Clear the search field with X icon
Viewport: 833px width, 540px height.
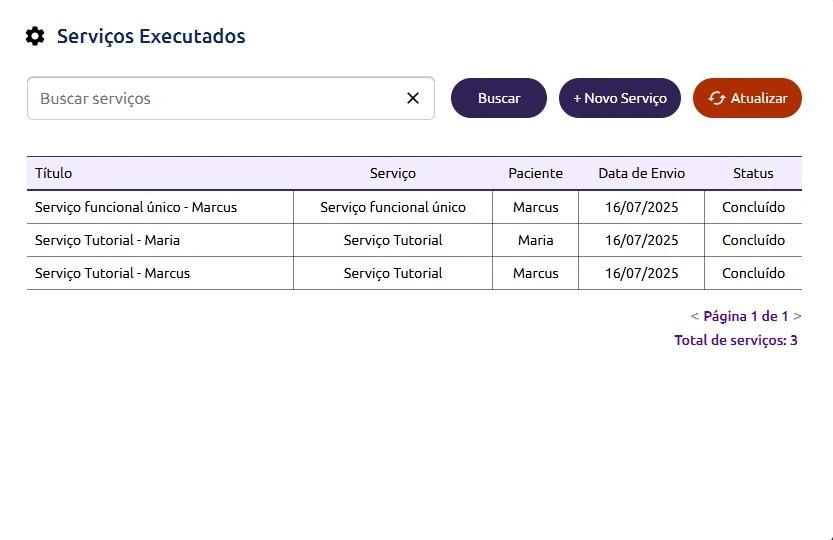pyautogui.click(x=413, y=98)
